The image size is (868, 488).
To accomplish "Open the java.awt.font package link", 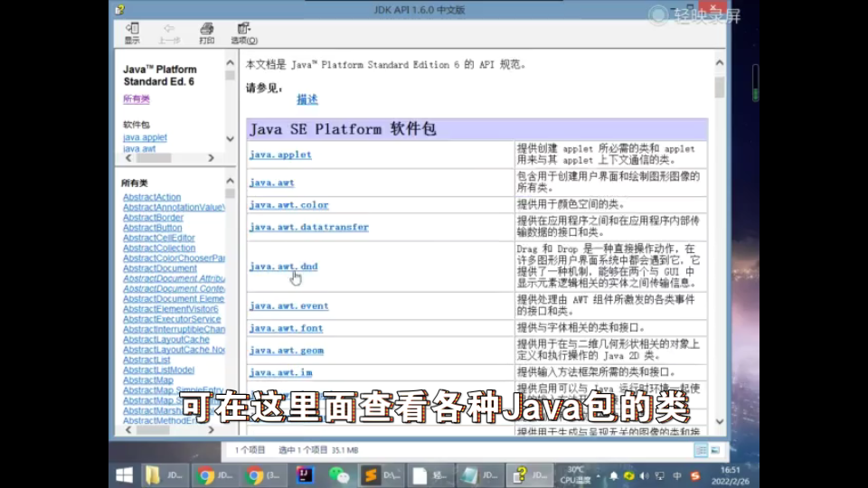I will [286, 328].
